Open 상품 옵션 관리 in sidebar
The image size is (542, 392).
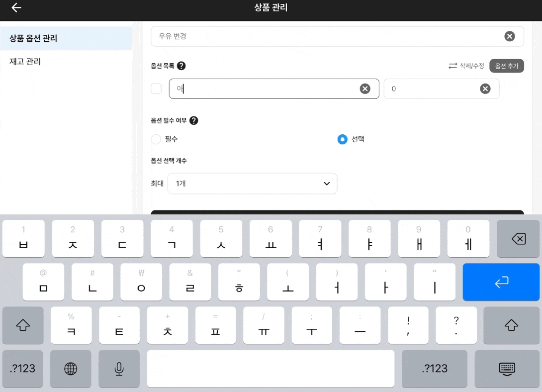coord(66,38)
